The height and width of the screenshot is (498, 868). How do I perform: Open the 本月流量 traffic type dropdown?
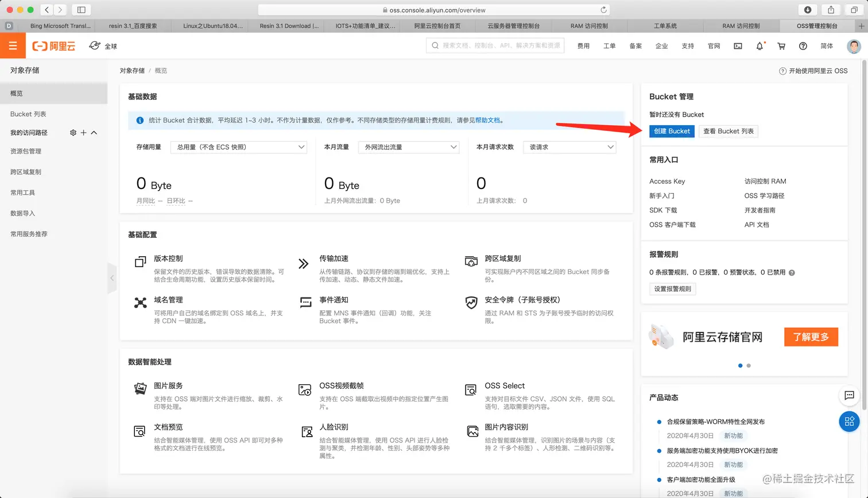pyautogui.click(x=409, y=147)
